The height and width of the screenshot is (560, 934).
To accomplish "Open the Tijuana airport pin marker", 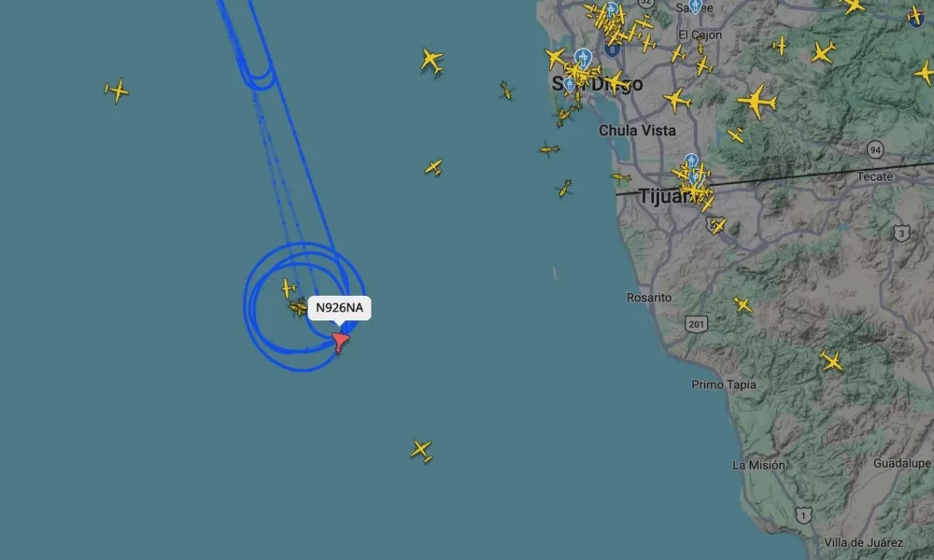I will click(x=691, y=161).
